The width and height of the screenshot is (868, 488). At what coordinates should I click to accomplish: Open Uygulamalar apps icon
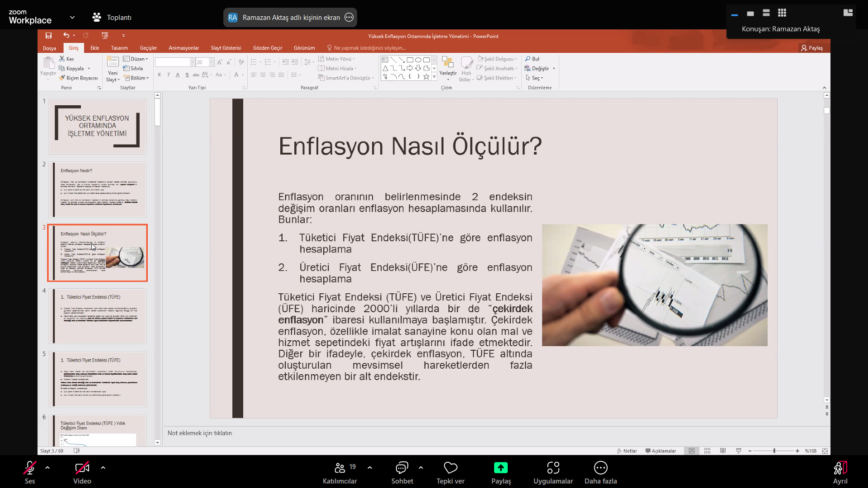coord(553,468)
